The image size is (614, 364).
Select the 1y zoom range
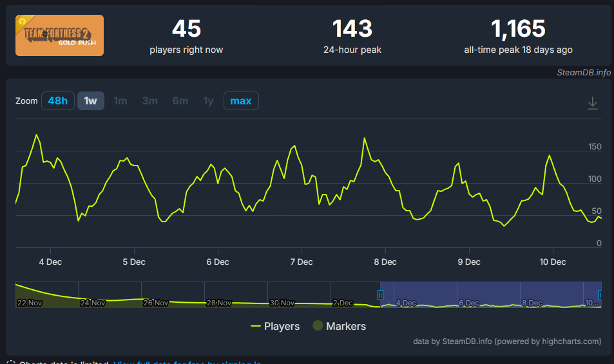pyautogui.click(x=208, y=101)
